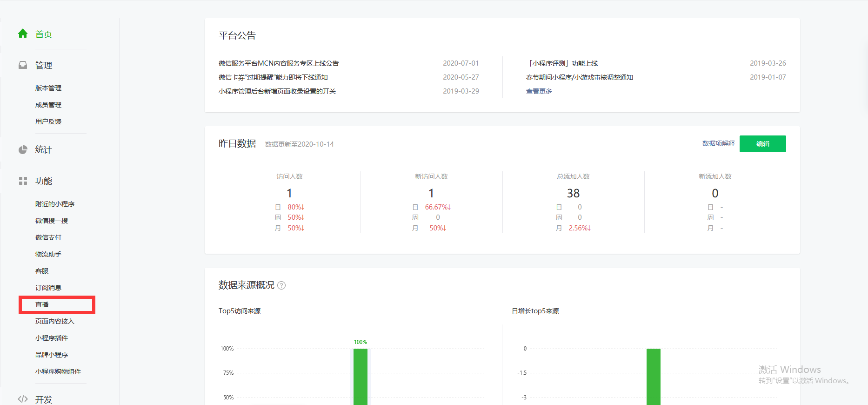
Task: Click the 66.67% daily change of 新访问人数
Action: [x=438, y=207]
